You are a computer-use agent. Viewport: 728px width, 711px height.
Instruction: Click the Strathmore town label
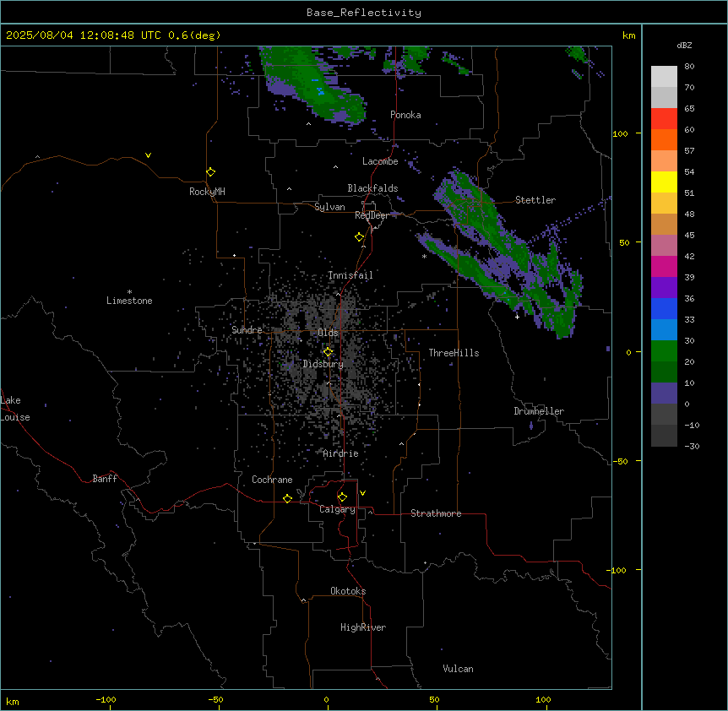point(436,513)
